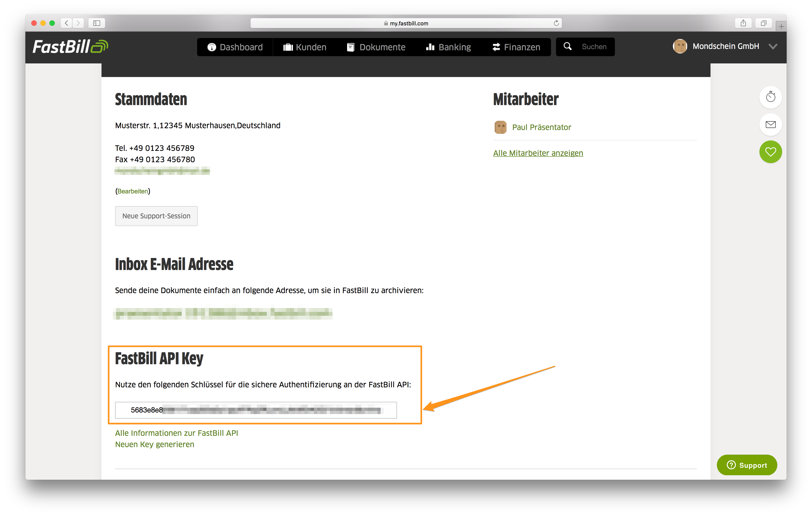
Task: Show all Safari tabs overview
Action: tap(764, 23)
